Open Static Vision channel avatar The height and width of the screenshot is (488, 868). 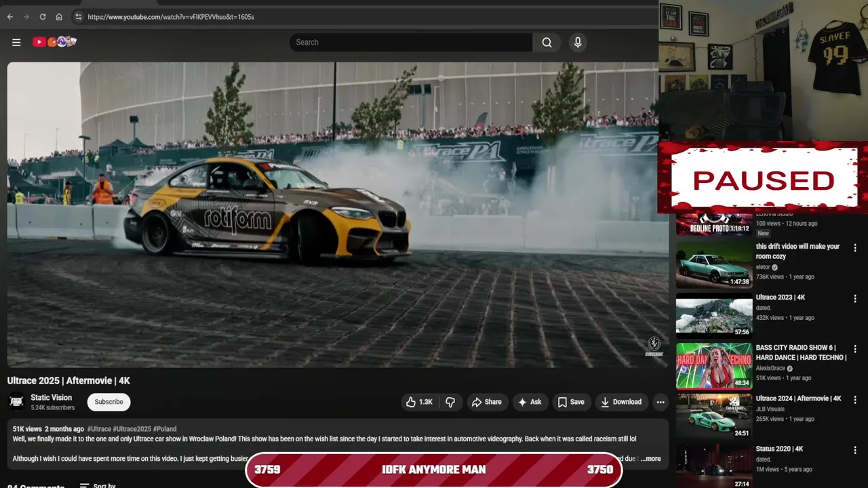[x=17, y=402]
